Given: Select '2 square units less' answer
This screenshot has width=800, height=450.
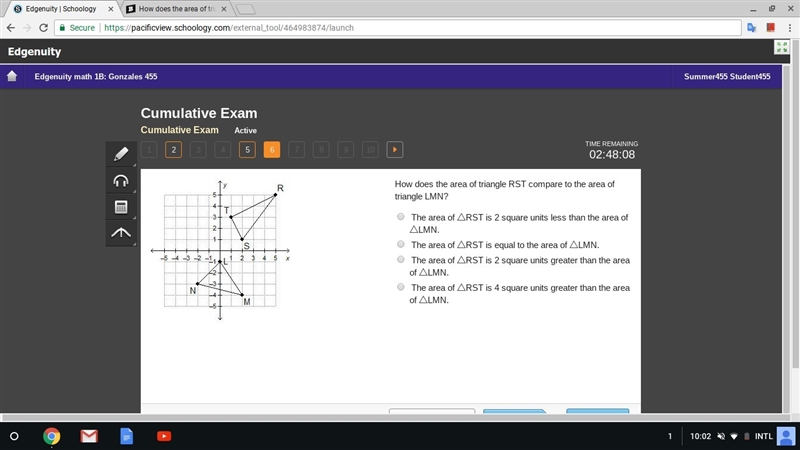Looking at the screenshot, I should (401, 217).
